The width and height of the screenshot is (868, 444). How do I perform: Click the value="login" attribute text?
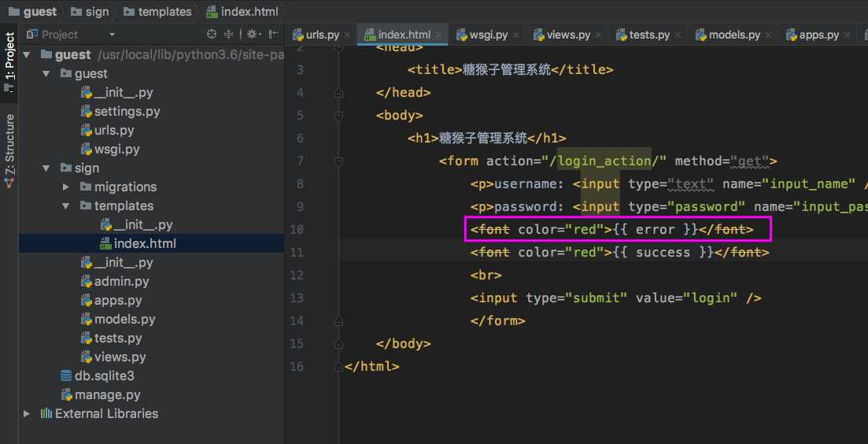tap(686, 298)
